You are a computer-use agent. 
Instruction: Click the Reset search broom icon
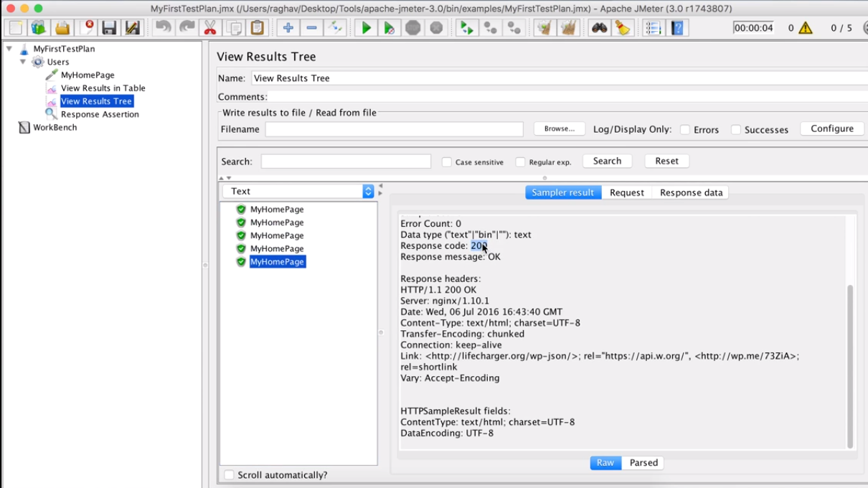(623, 28)
